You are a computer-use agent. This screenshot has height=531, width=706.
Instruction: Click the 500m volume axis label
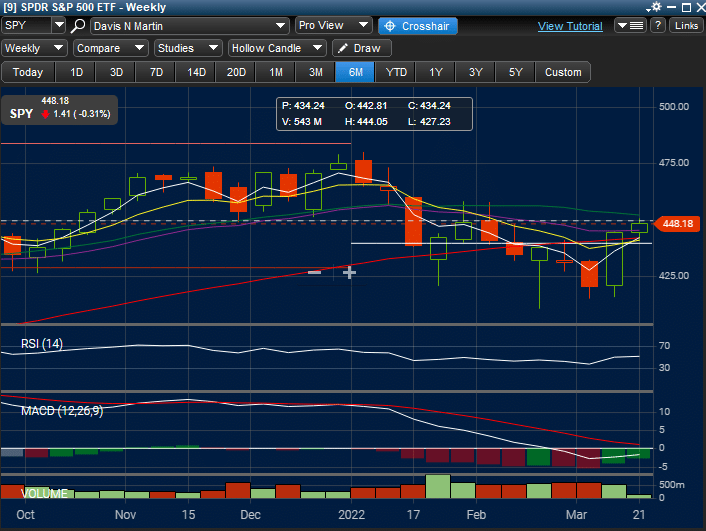click(672, 485)
